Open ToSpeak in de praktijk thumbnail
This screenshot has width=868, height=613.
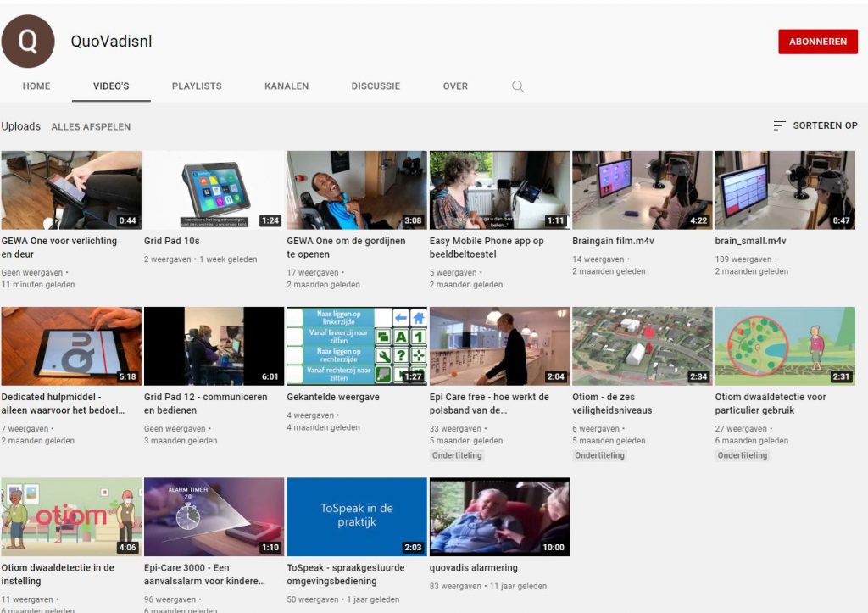tap(357, 516)
